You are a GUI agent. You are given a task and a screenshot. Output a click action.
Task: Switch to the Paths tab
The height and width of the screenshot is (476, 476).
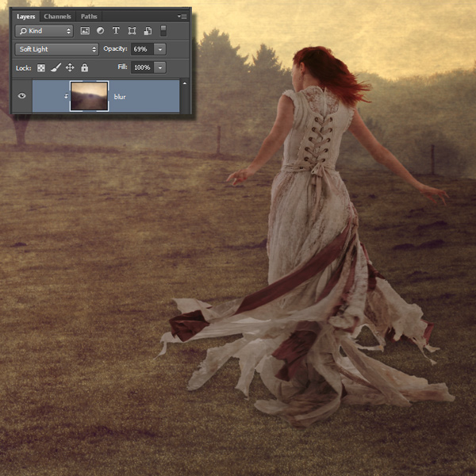click(x=89, y=17)
